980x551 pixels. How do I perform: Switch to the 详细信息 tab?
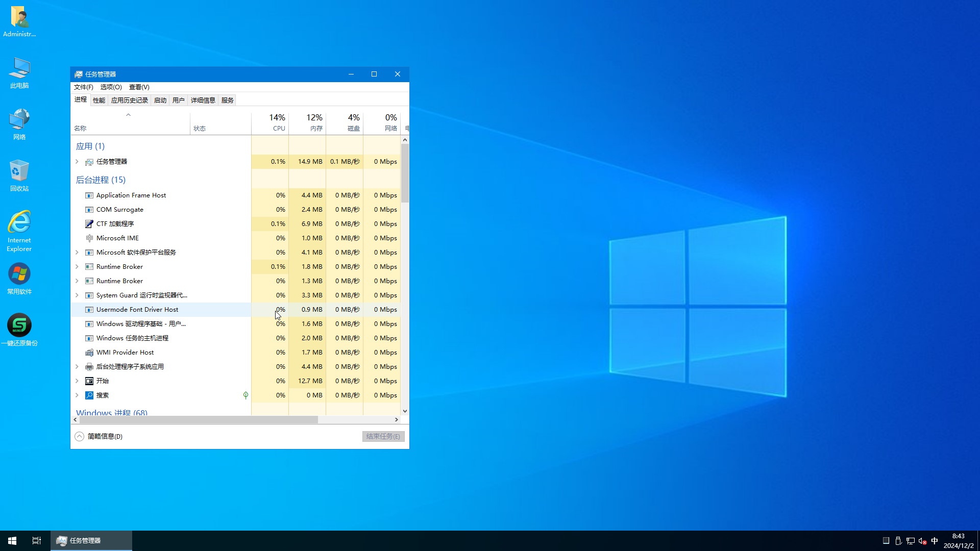point(203,101)
